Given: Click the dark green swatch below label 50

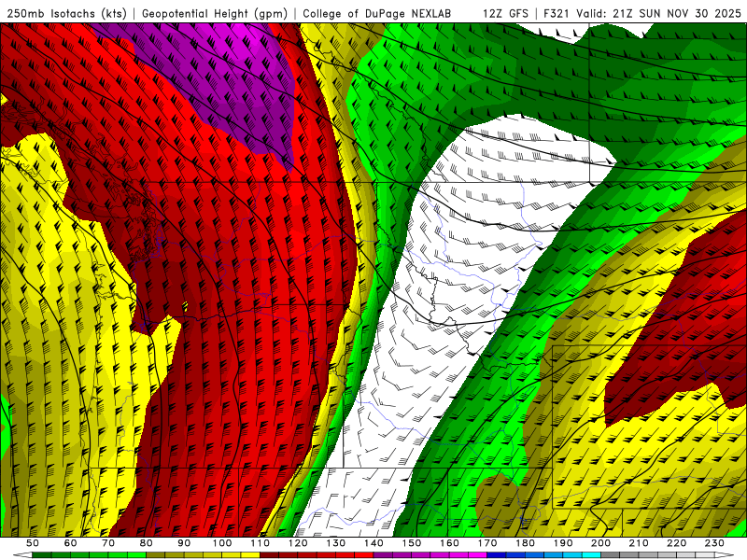Looking at the screenshot, I should [42, 555].
